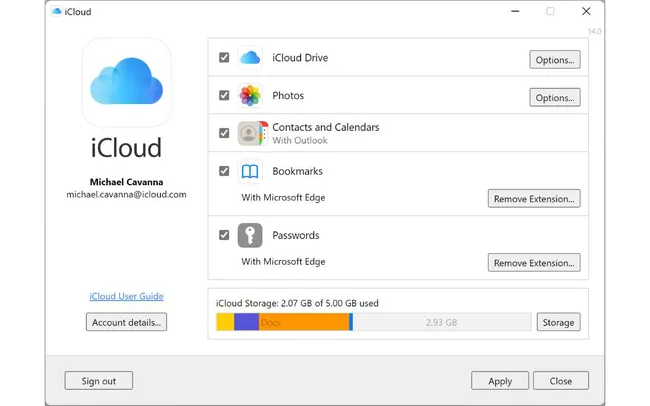Click the 14.0 version number
This screenshot has height=406, width=650.
pyautogui.click(x=594, y=31)
